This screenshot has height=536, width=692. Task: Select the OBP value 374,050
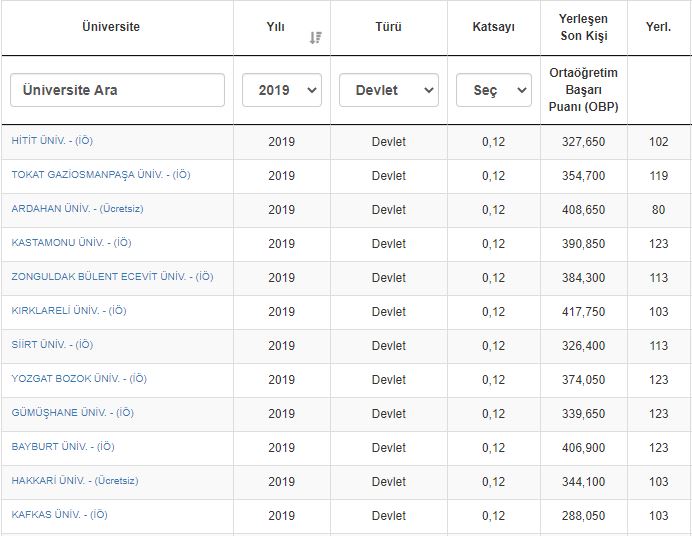pos(583,379)
